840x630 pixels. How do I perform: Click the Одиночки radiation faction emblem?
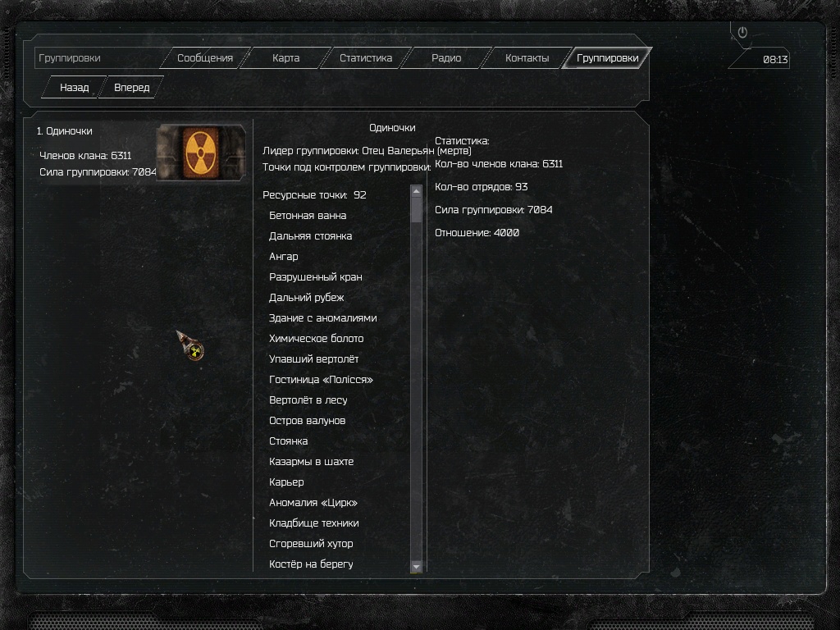201,153
